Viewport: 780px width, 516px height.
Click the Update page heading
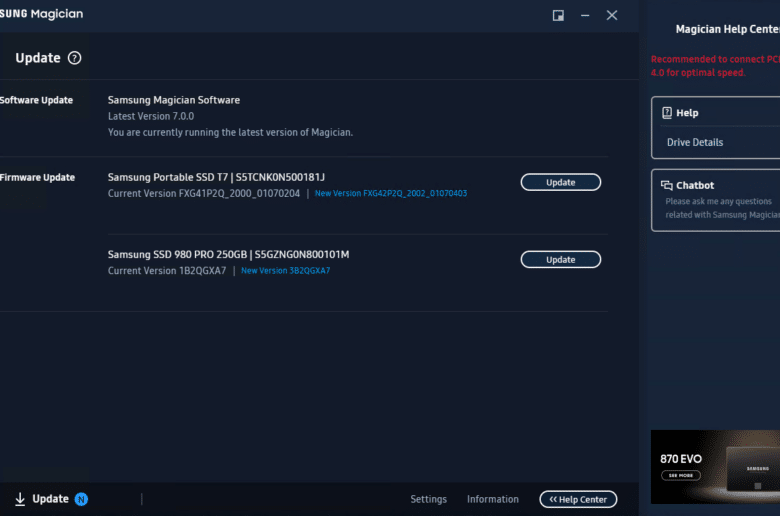pos(38,58)
